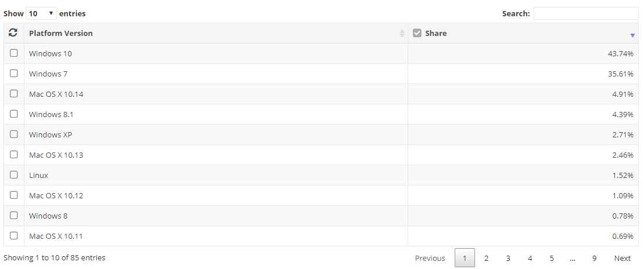
Task: Click inside the Search input field
Action: tap(585, 13)
